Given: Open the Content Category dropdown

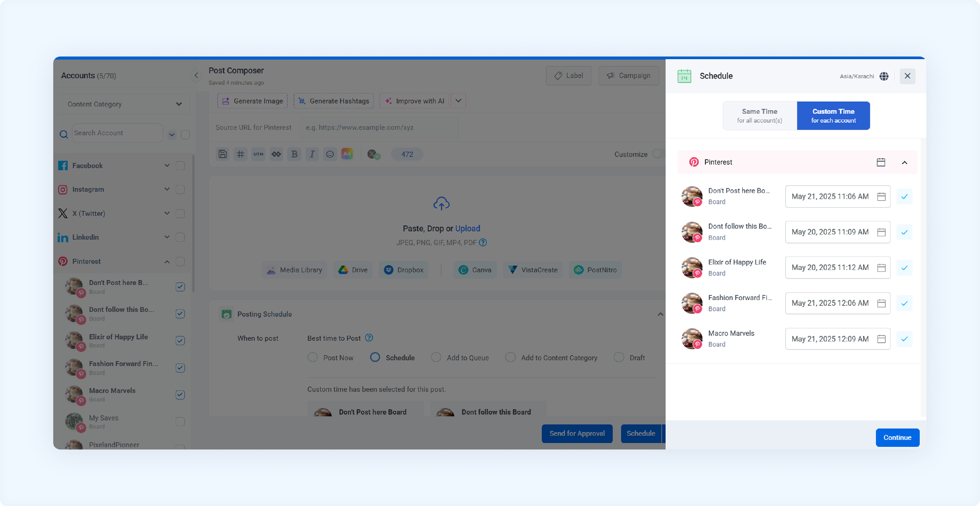Looking at the screenshot, I should pyautogui.click(x=124, y=104).
